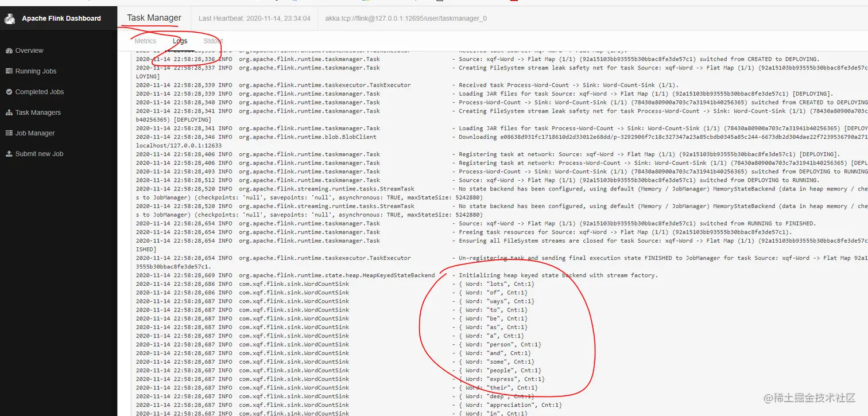
Task: Click the Overview dashboard icon
Action: pos(9,50)
